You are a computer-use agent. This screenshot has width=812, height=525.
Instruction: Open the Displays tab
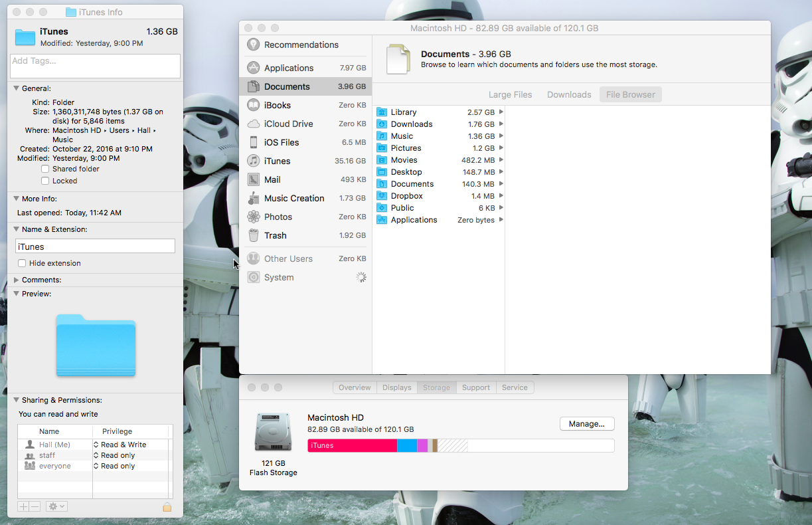[397, 387]
